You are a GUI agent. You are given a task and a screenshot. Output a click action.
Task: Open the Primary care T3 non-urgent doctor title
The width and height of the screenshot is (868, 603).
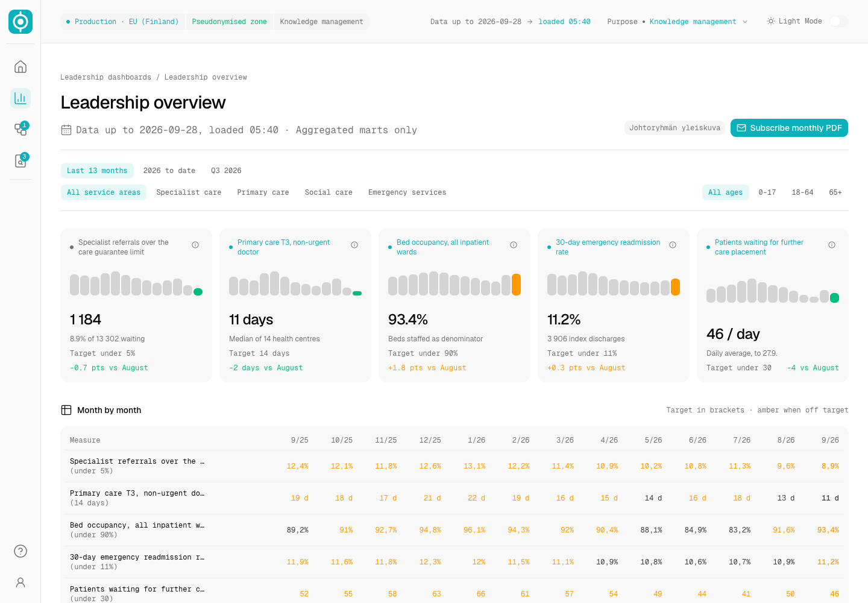pyautogui.click(x=283, y=247)
